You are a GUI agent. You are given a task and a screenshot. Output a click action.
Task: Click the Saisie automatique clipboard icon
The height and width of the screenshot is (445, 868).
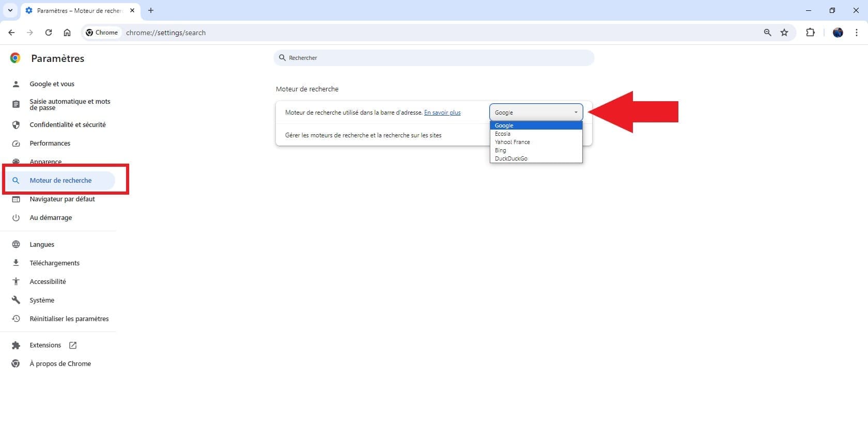[16, 104]
